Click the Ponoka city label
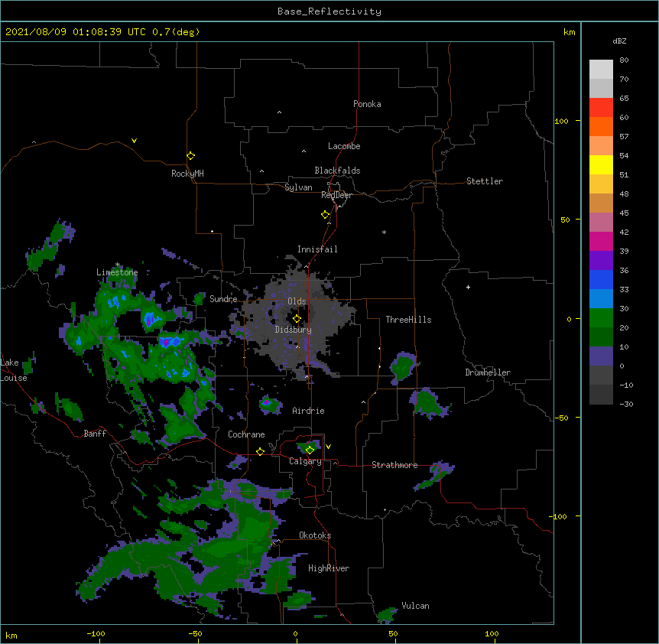This screenshot has height=644, width=659. pos(367,104)
